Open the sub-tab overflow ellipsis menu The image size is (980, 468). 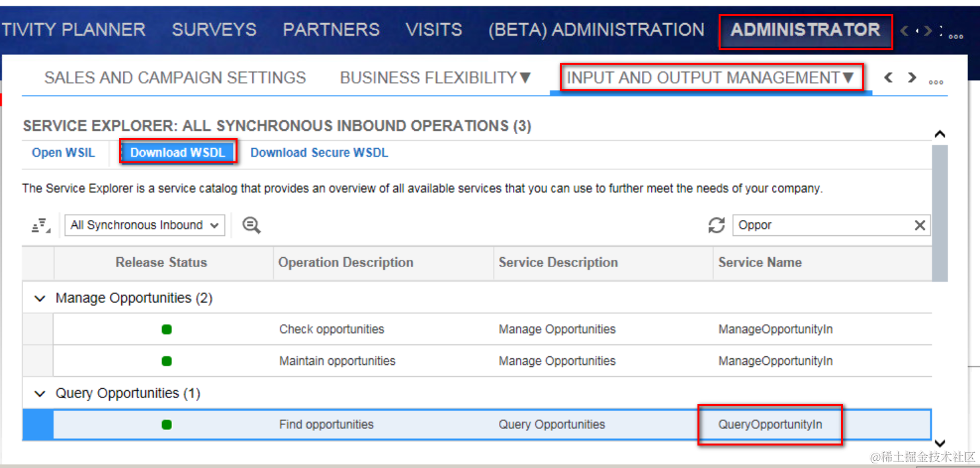pos(936,79)
